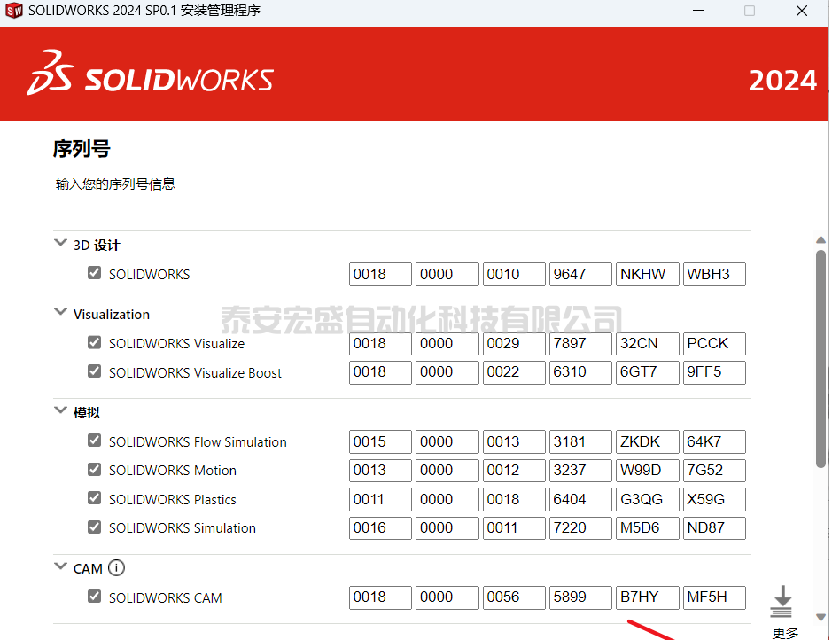Select the SOLIDWORKS Visualize field showing PCCK
Screen dimensions: 840x640
point(713,343)
